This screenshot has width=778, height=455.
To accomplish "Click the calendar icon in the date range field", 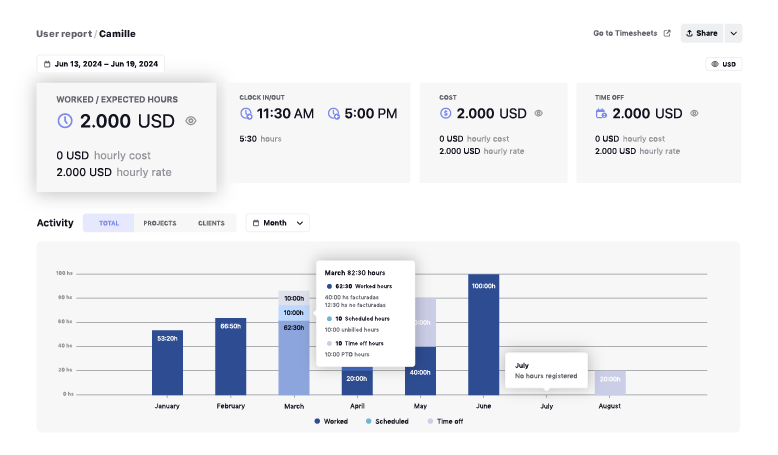I will tap(47, 64).
